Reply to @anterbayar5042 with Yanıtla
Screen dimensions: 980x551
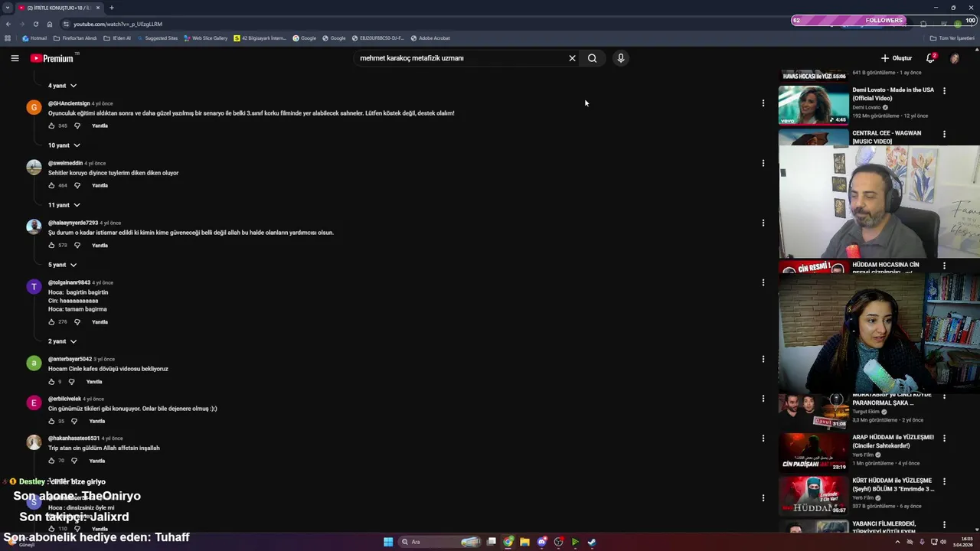click(94, 381)
